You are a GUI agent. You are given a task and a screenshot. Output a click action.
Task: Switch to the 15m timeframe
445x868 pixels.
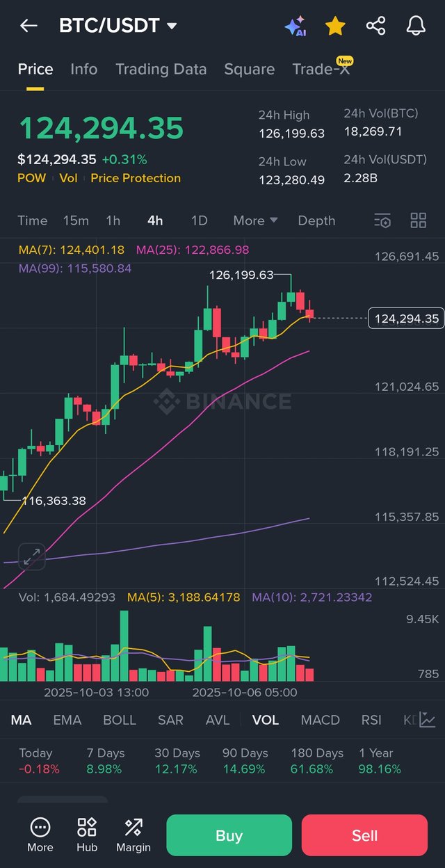pos(76,220)
